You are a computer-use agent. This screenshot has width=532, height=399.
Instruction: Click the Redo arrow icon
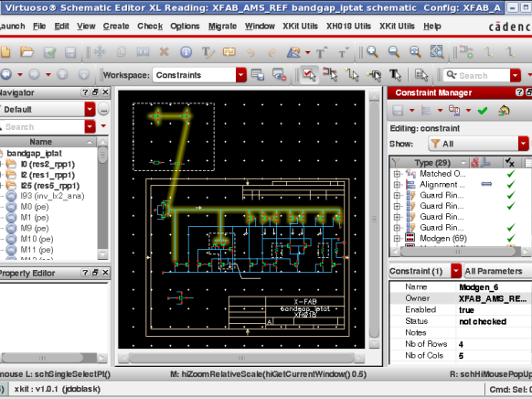pyautogui.click(x=271, y=53)
